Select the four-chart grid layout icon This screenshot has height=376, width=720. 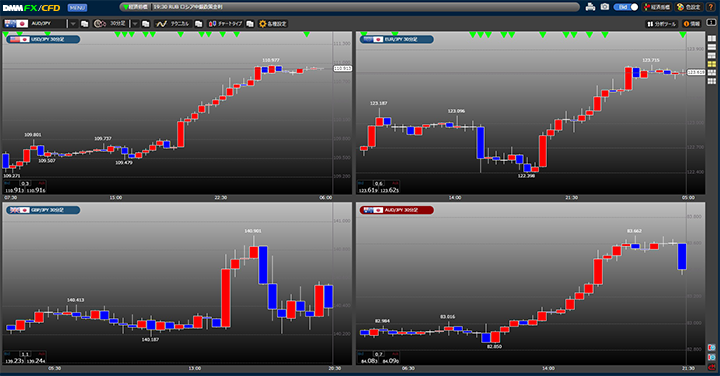click(712, 64)
